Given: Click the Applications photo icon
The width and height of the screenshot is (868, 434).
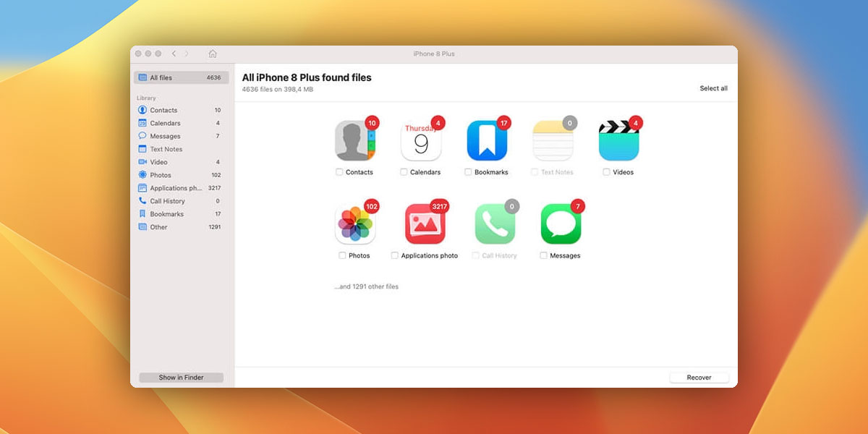Looking at the screenshot, I should tap(425, 224).
